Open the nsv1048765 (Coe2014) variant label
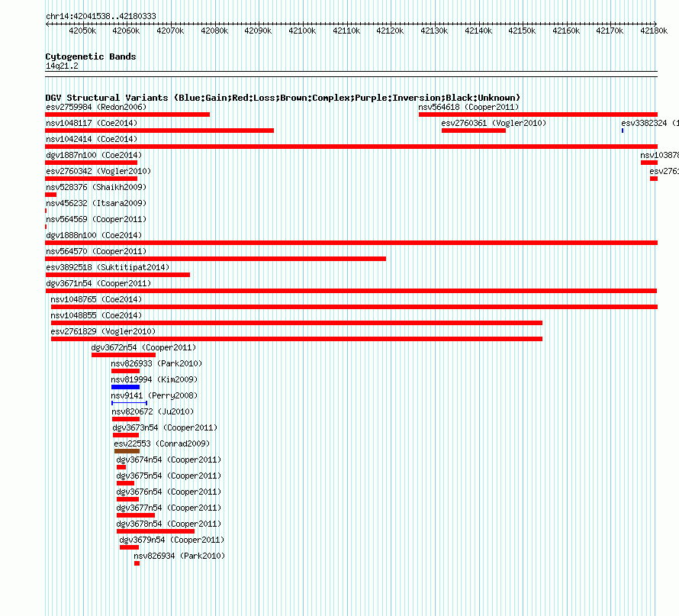The width and height of the screenshot is (679, 616). [x=96, y=299]
